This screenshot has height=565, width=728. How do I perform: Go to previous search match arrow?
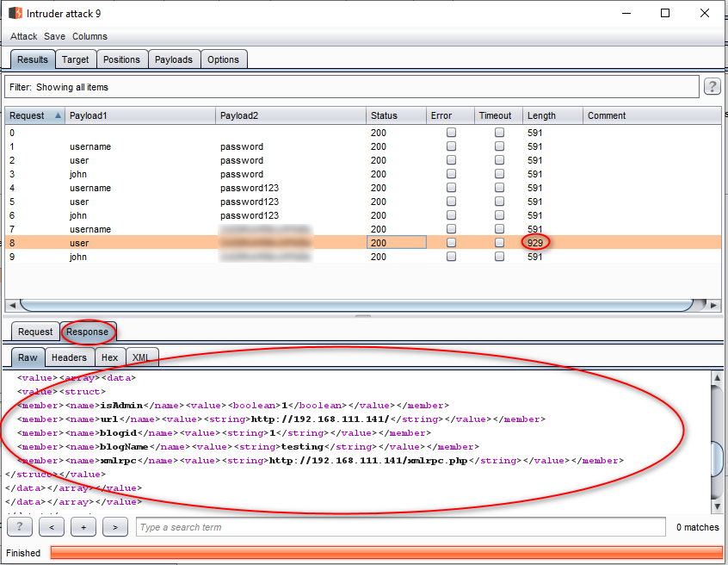pyautogui.click(x=52, y=527)
